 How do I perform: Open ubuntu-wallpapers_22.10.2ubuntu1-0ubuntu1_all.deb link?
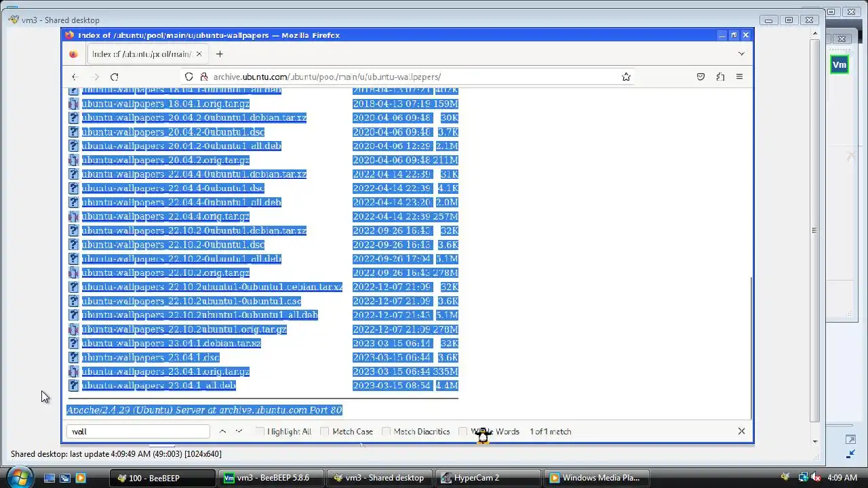[x=199, y=314]
